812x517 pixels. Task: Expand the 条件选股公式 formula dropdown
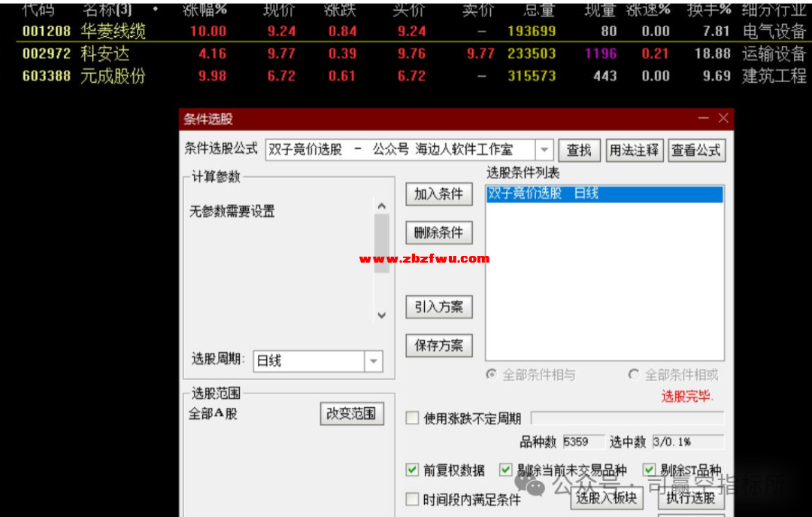coord(544,151)
